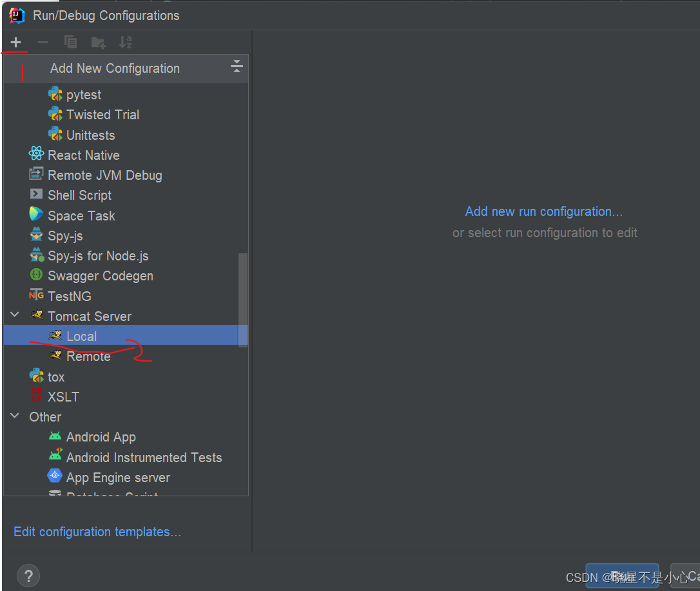Click the TestNG icon
Image resolution: width=700 pixels, height=591 pixels.
[36, 295]
